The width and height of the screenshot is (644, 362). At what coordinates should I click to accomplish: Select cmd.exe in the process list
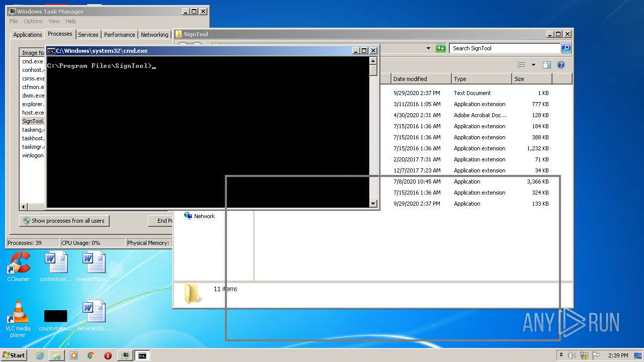click(33, 61)
